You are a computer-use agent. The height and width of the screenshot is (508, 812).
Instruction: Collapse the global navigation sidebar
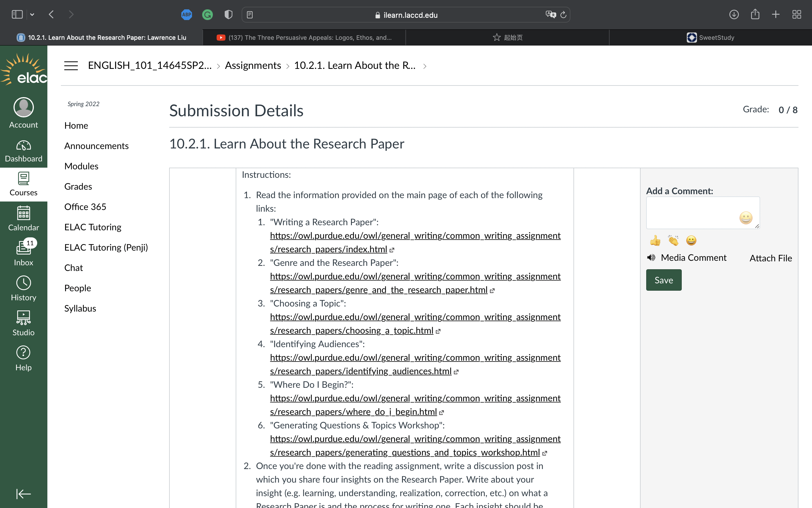(23, 494)
